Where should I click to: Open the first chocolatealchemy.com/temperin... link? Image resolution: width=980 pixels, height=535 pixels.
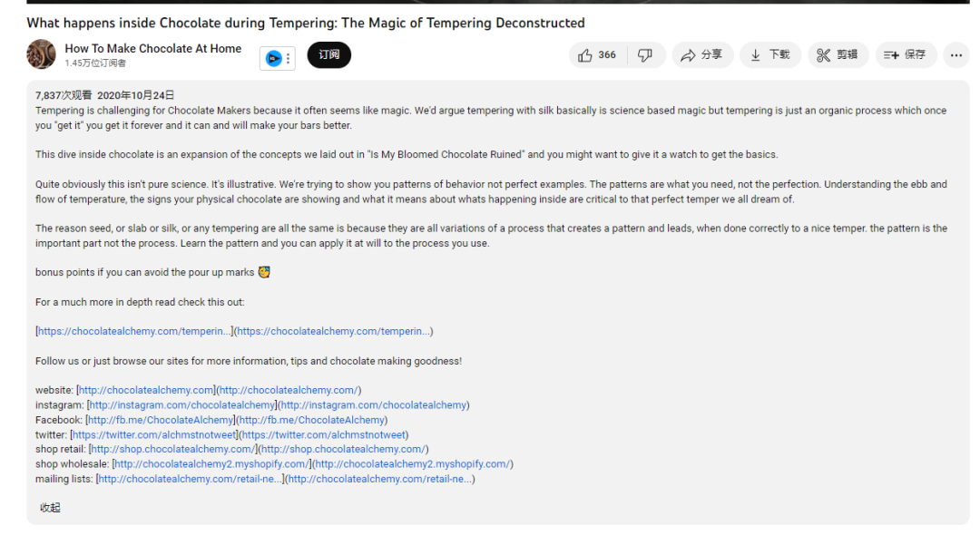[133, 332]
